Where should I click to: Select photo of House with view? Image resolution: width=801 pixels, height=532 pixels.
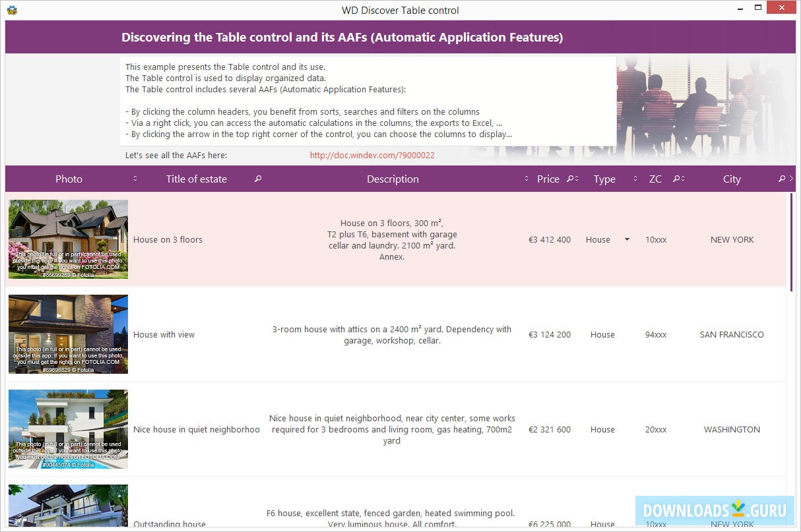tap(68, 334)
